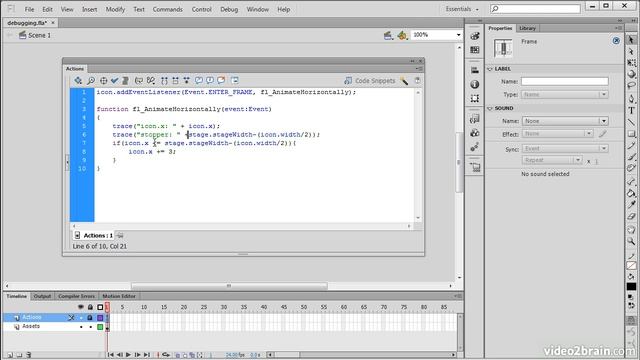Toggle green outline square on Assets layer
640x360 pixels.
(100, 327)
